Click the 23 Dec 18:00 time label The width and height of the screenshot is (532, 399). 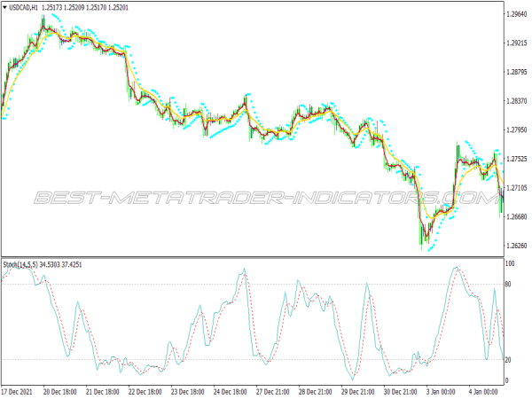188,392
